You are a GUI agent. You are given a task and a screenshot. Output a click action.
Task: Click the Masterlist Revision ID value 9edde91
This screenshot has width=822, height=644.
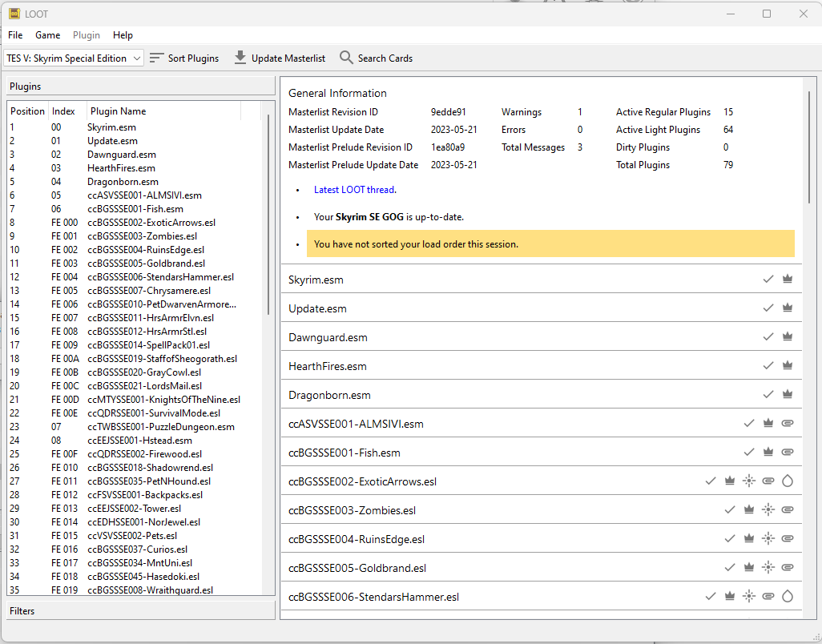point(448,112)
